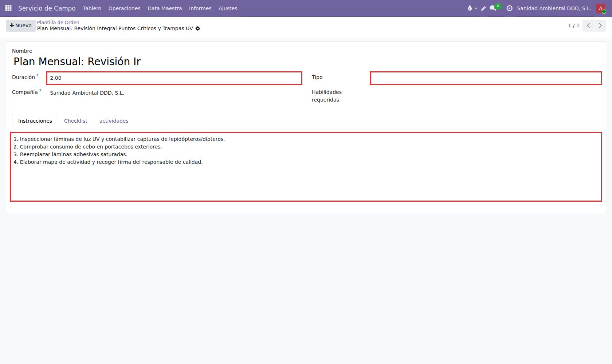Expand the Data Maestra menu

coord(165,8)
